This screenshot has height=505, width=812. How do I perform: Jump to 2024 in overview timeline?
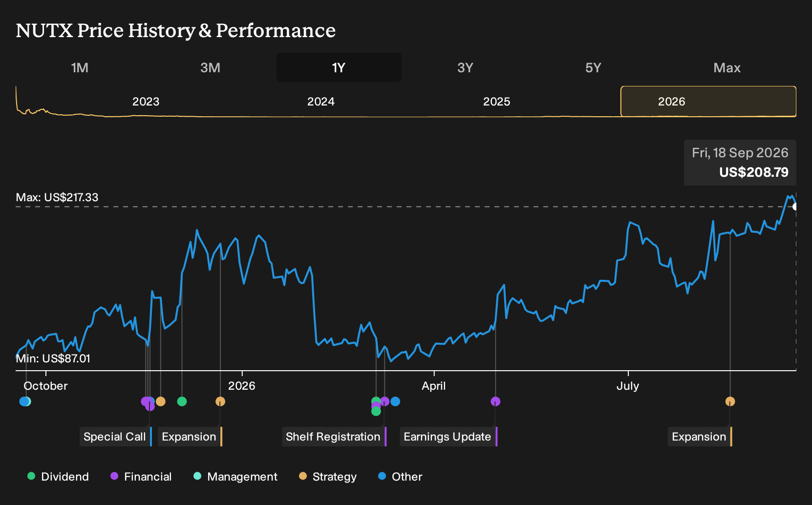[x=321, y=102]
